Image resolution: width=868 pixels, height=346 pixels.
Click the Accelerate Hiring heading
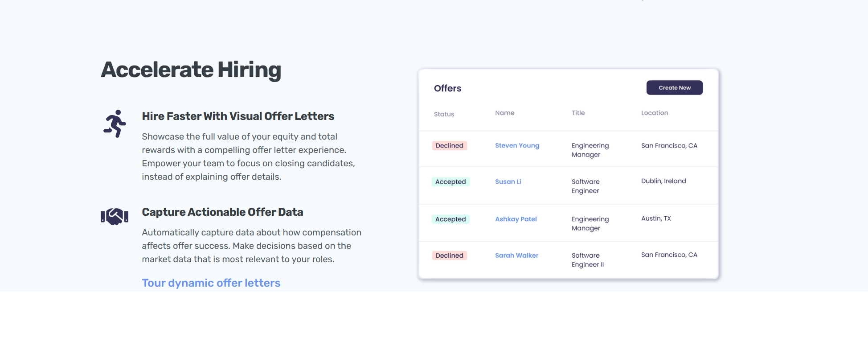(191, 70)
